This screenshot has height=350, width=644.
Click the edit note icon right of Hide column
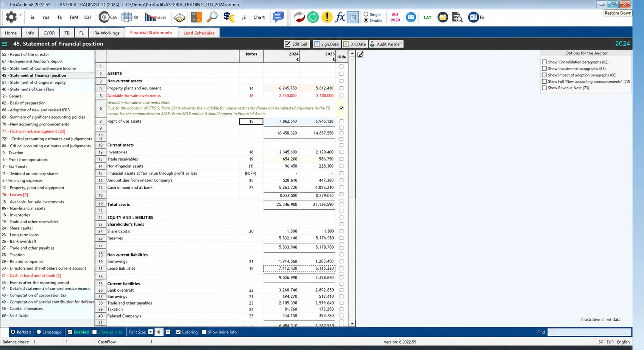click(x=360, y=55)
